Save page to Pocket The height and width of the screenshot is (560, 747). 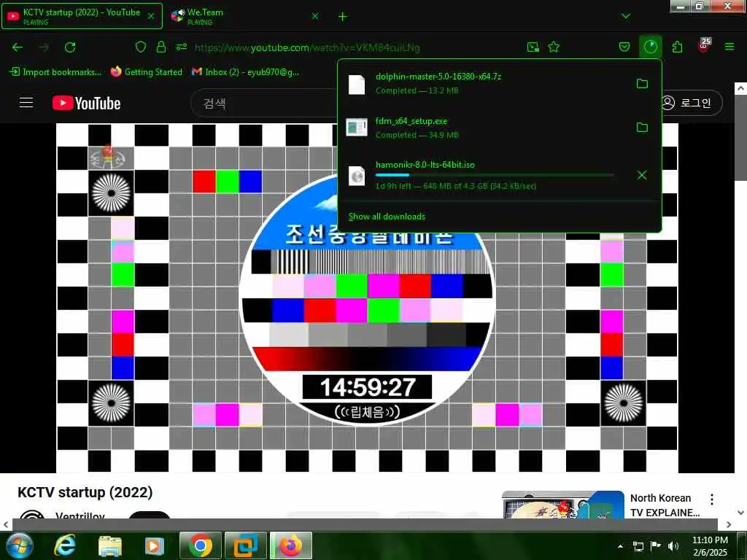(624, 47)
